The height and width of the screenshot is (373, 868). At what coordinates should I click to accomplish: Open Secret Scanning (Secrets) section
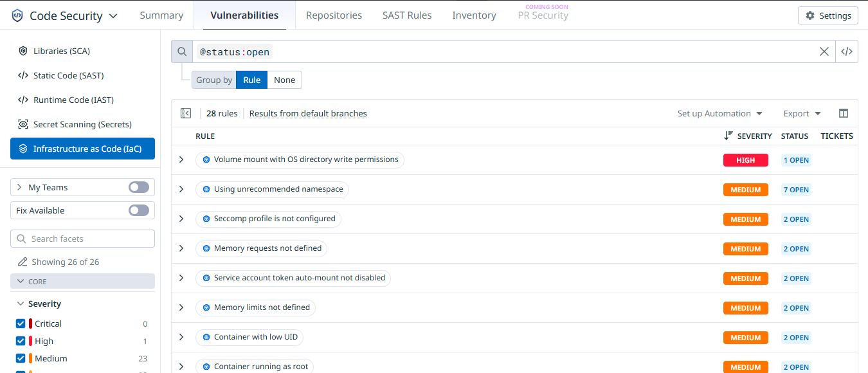point(82,124)
